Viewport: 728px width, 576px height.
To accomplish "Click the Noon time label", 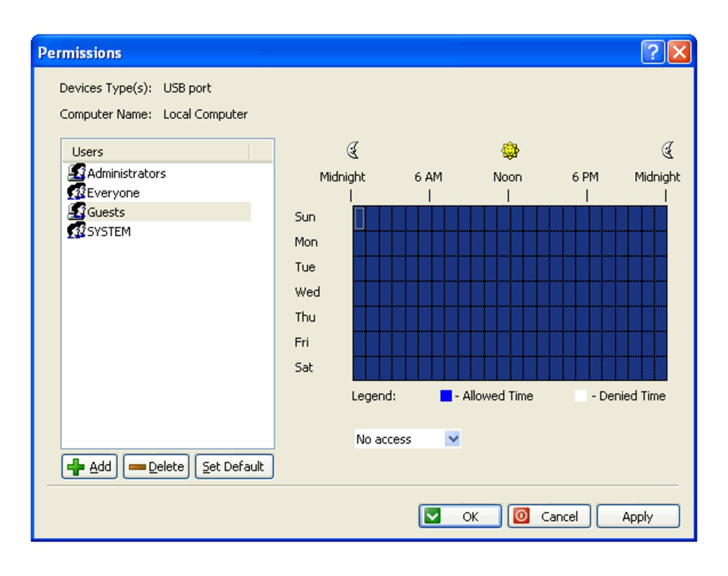I will tap(508, 177).
